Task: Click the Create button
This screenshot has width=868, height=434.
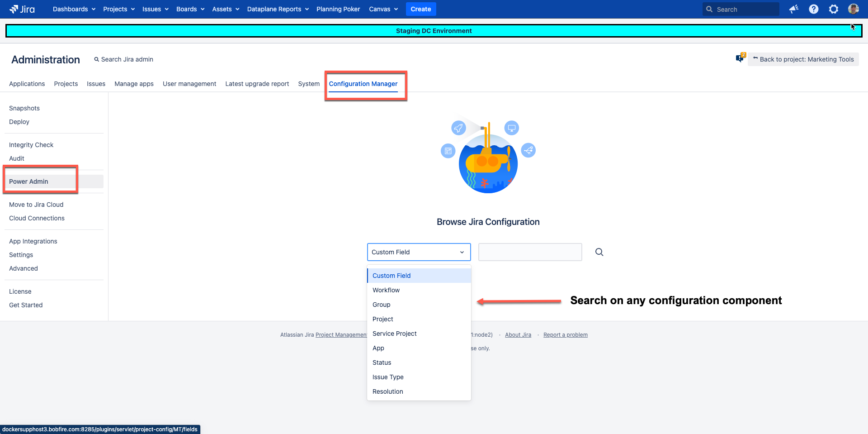Action: (420, 9)
